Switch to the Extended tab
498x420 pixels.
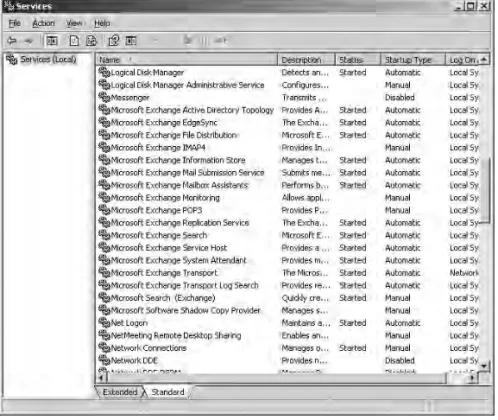coord(120,392)
